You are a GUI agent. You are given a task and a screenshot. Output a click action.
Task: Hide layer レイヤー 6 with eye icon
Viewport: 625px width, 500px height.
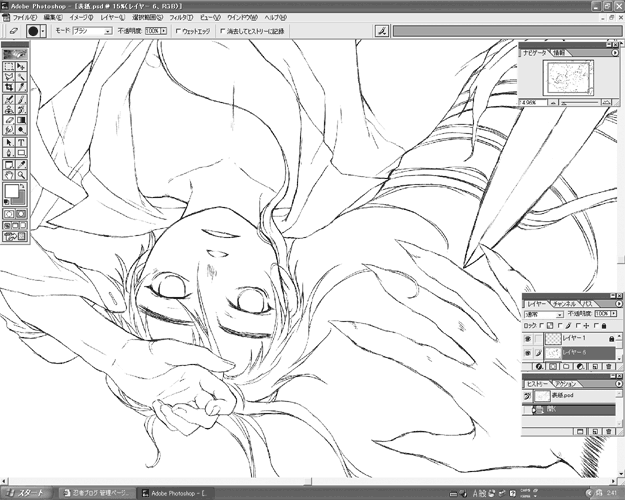(x=528, y=353)
